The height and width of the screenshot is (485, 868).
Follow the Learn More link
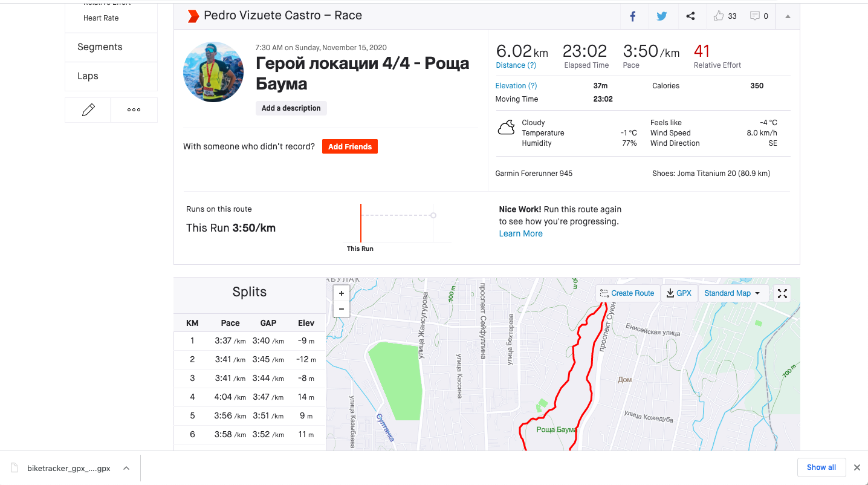520,233
